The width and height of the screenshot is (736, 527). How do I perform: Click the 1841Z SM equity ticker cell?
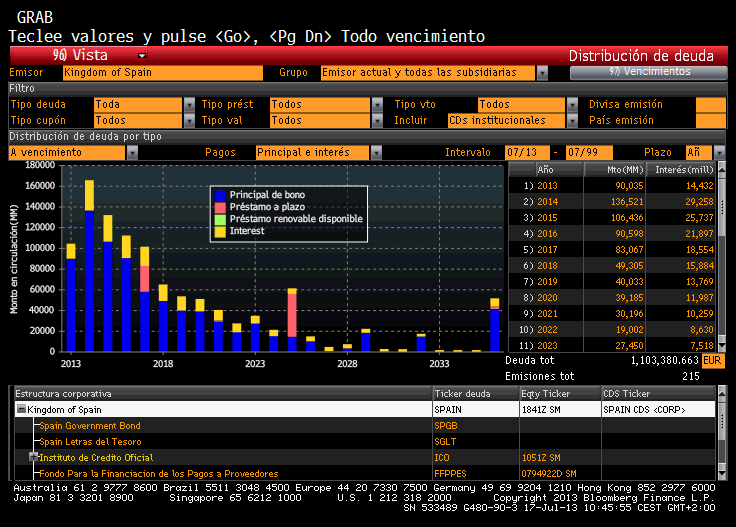[x=560, y=410]
